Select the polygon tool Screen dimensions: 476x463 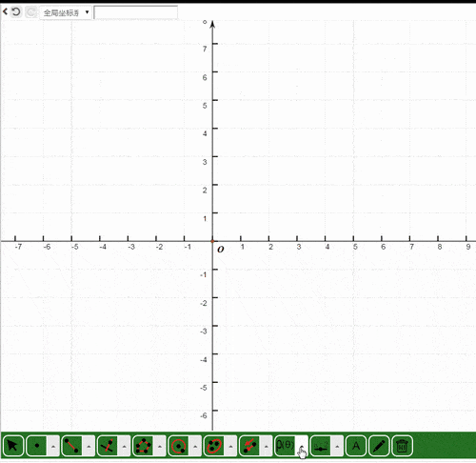coord(143,446)
